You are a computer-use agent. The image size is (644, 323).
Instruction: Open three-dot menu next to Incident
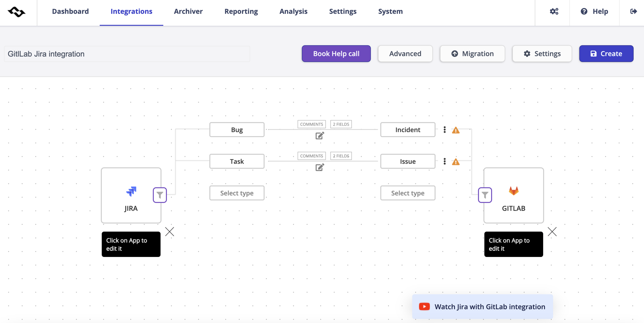pos(444,130)
